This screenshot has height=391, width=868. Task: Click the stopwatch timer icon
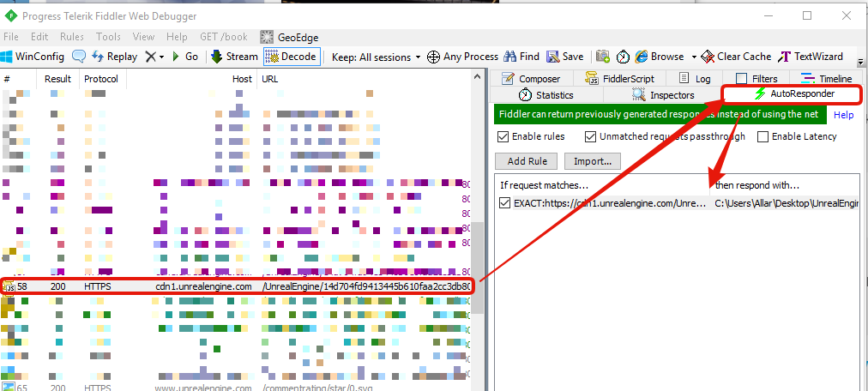pyautogui.click(x=624, y=57)
